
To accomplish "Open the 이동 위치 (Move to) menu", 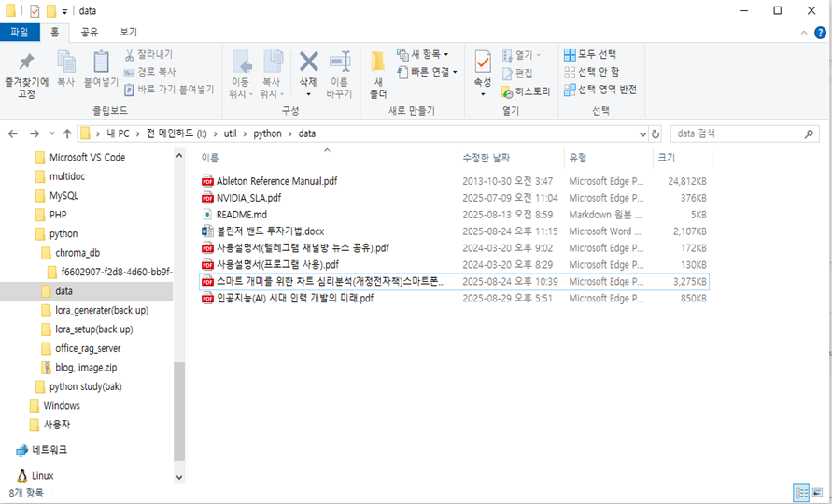I will 240,75.
